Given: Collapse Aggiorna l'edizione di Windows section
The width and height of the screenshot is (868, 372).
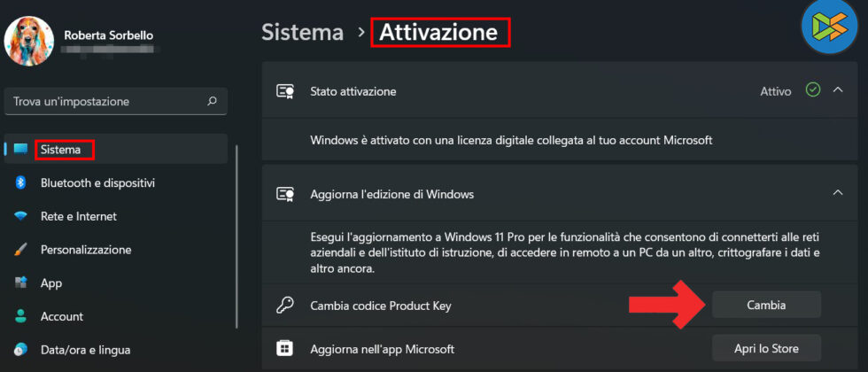Looking at the screenshot, I should 838,192.
